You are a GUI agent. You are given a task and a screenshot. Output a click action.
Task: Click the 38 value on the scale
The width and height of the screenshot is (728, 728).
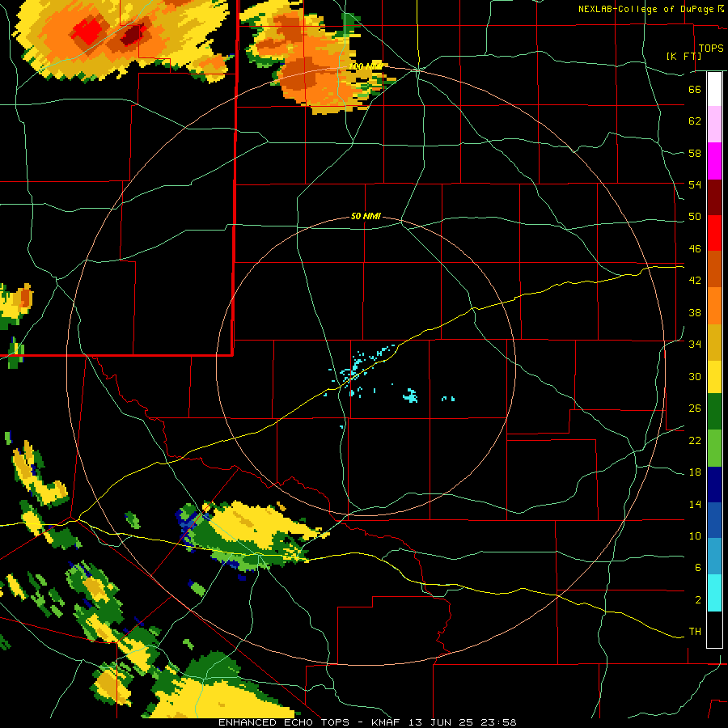tap(695, 312)
